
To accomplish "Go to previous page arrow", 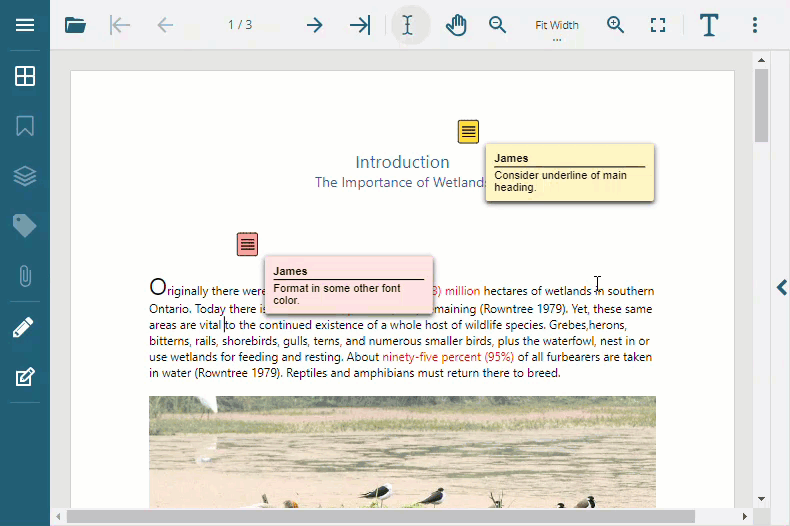I will click(x=165, y=25).
